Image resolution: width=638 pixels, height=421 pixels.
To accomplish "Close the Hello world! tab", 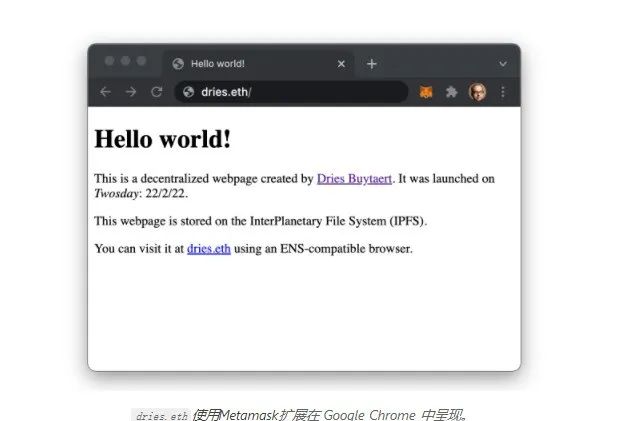I will click(341, 64).
